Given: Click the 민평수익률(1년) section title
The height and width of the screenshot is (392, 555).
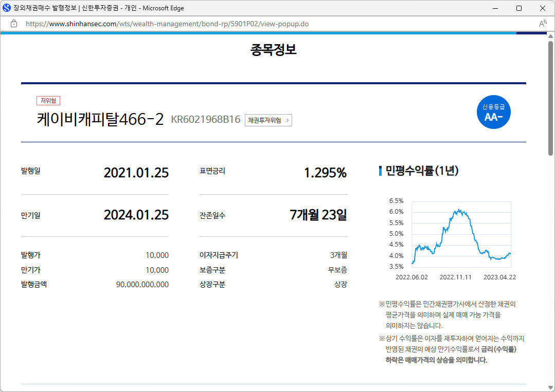Looking at the screenshot, I should pos(422,171).
